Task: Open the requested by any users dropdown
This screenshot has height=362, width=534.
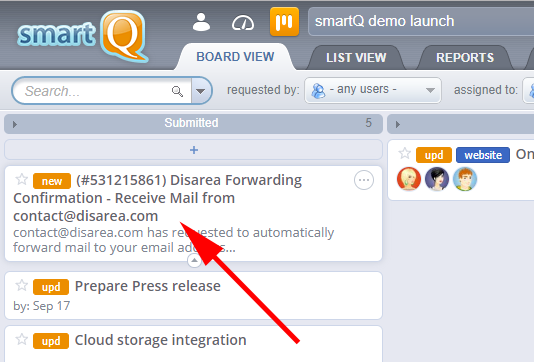Action: (x=373, y=90)
